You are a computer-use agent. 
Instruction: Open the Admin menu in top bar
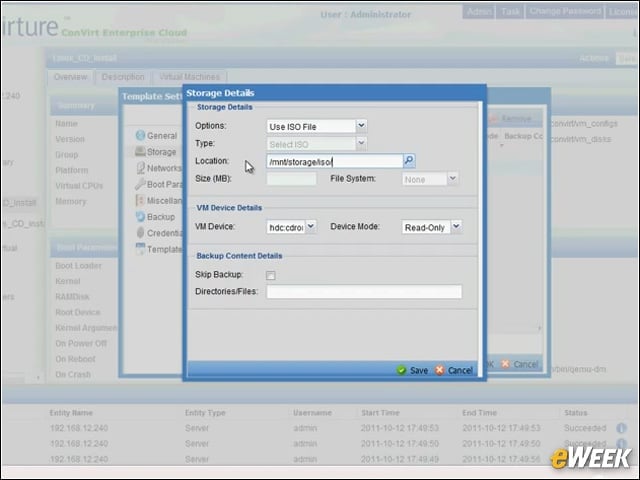479,11
